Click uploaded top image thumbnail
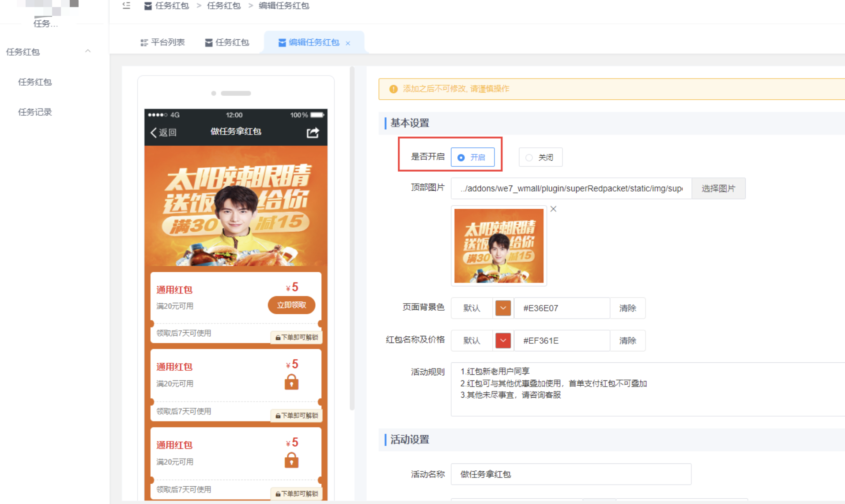 pyautogui.click(x=499, y=246)
